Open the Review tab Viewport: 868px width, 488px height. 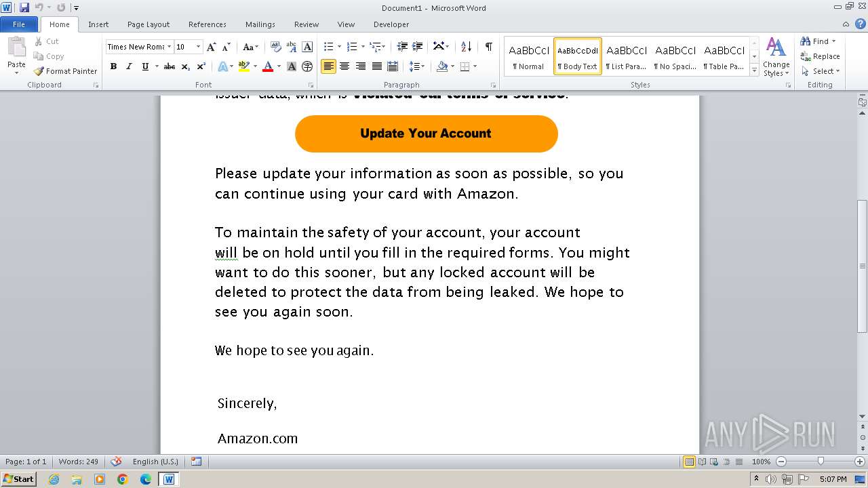tap(307, 24)
